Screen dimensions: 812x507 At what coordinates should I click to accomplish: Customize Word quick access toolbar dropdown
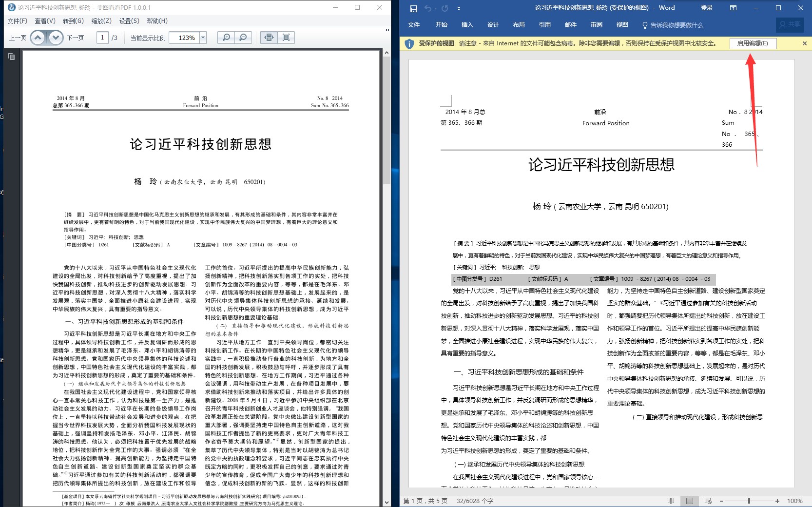coord(459,8)
